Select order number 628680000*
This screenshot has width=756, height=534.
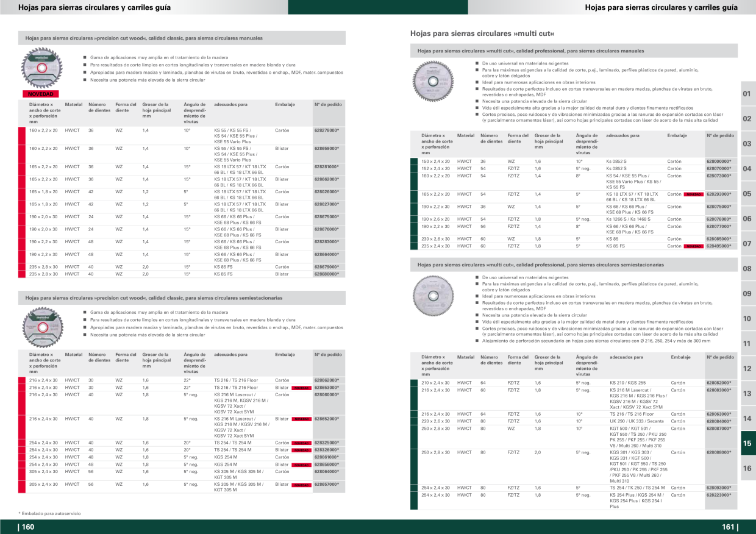327,274
